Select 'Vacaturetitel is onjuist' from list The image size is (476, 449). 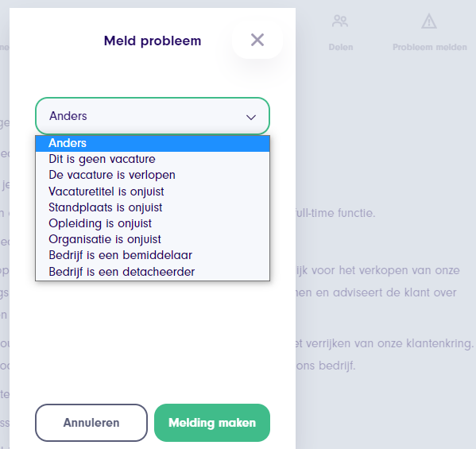[x=153, y=192]
